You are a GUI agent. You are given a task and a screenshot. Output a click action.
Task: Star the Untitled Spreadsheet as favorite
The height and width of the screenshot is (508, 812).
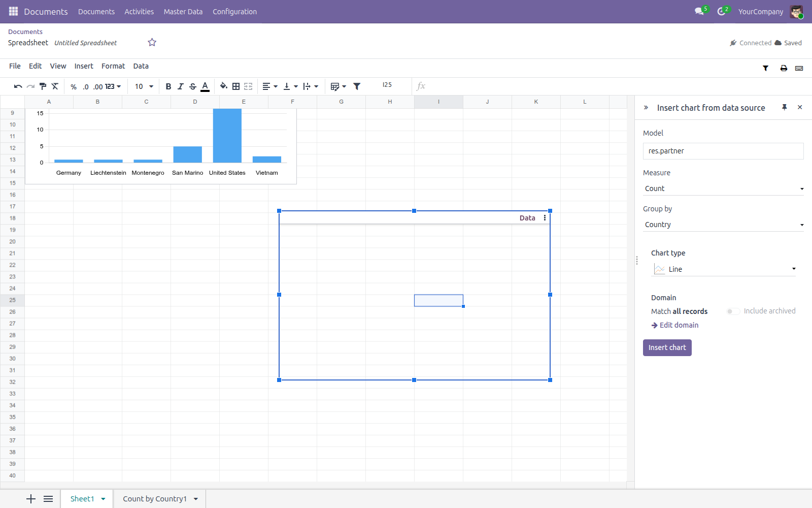pos(152,43)
